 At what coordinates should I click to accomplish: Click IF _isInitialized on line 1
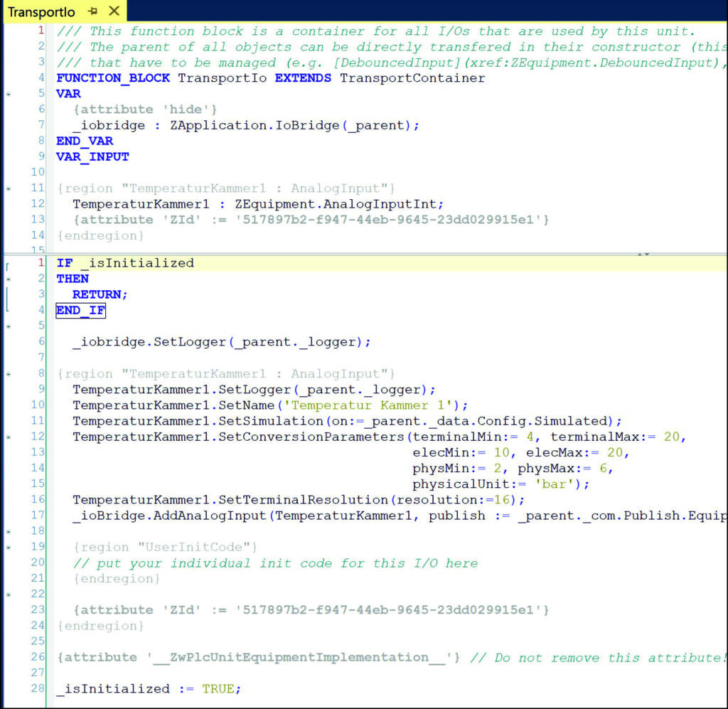tap(125, 263)
